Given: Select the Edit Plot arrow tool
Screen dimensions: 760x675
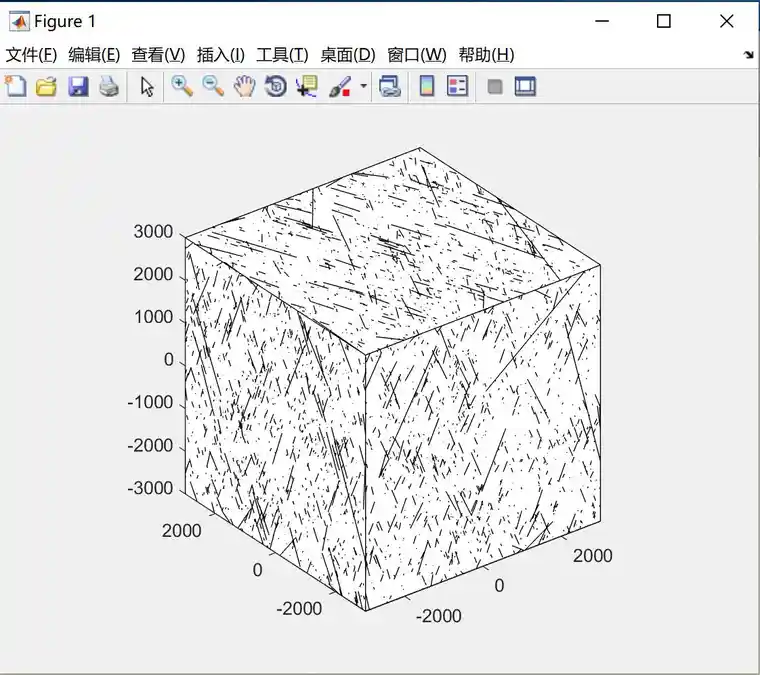Looking at the screenshot, I should [147, 87].
